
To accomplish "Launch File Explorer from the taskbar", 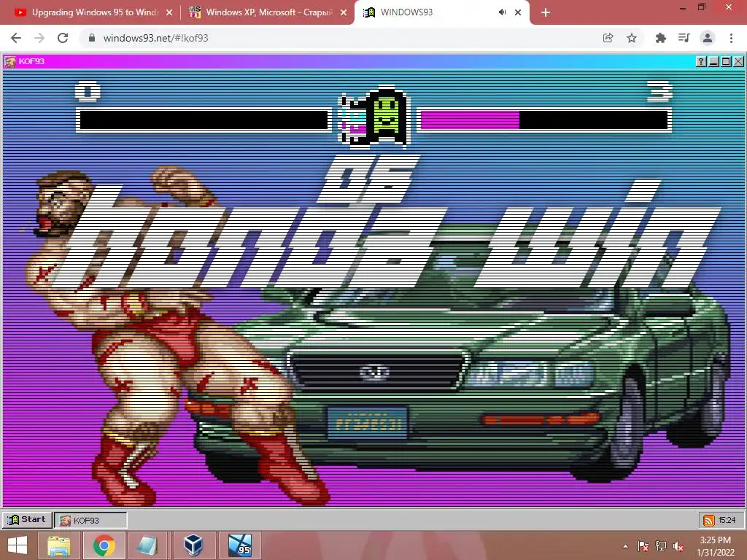I will point(58,545).
